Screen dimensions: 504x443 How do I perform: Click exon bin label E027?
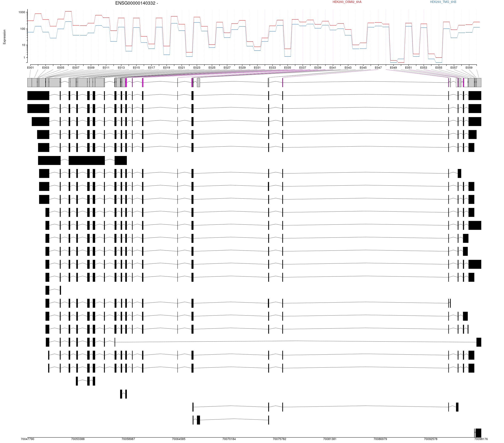[x=227, y=68]
